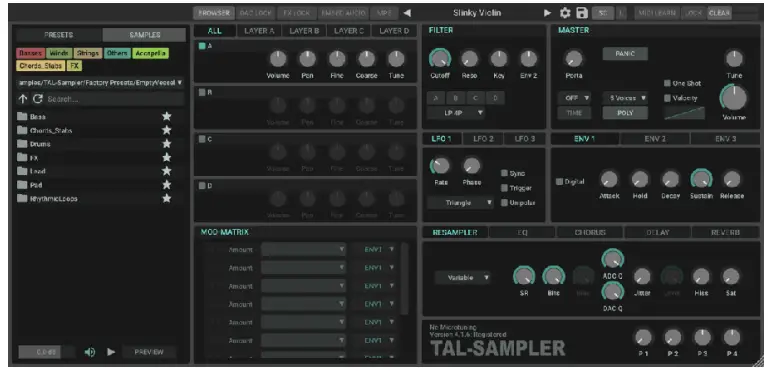Switch to the PRESETS tab
The height and width of the screenshot is (371, 769).
(x=59, y=35)
